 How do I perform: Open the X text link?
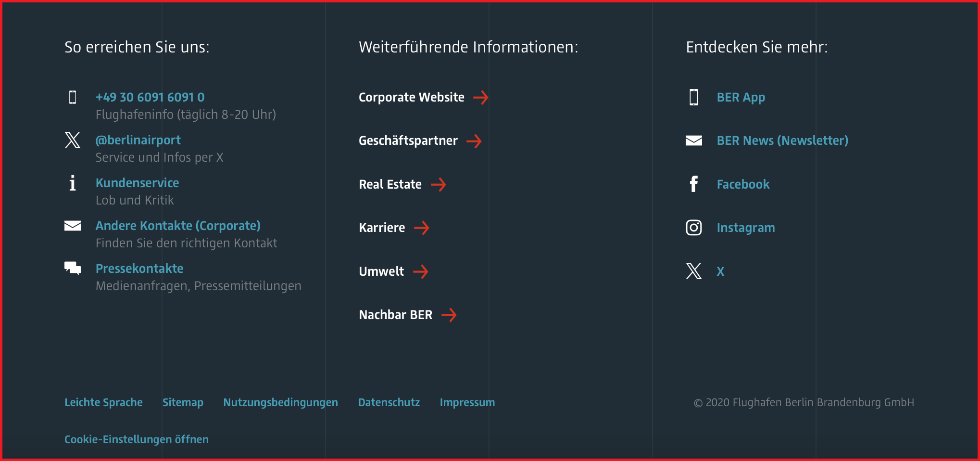(x=720, y=271)
